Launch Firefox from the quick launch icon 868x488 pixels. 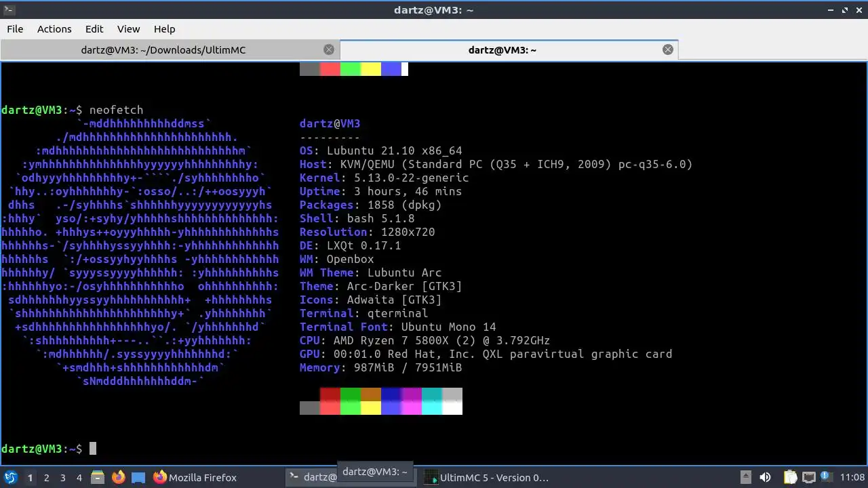(x=118, y=477)
